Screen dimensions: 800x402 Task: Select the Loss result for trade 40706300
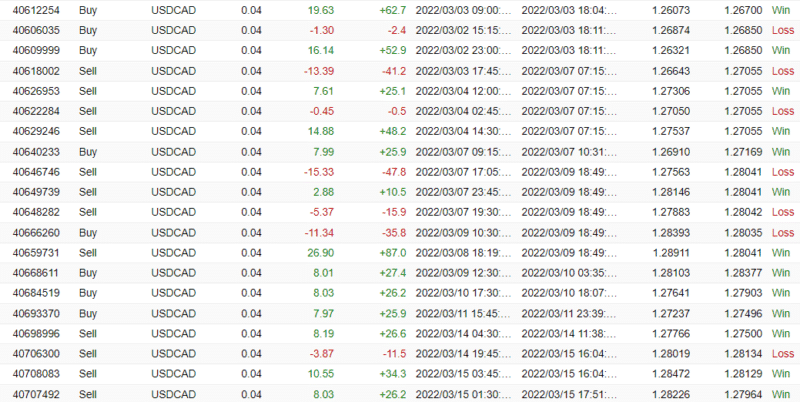[x=781, y=353]
